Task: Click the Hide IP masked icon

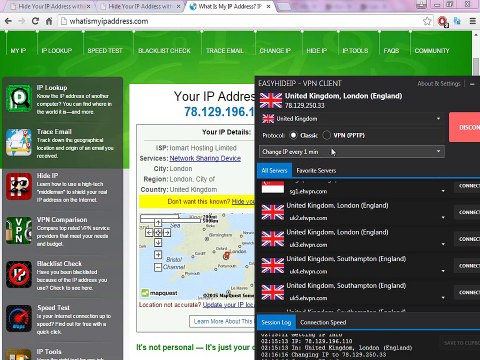Action: (x=19, y=187)
